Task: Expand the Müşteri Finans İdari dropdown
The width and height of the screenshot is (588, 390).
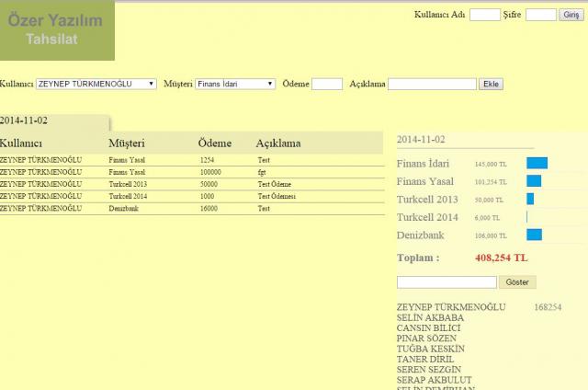Action: 235,84
